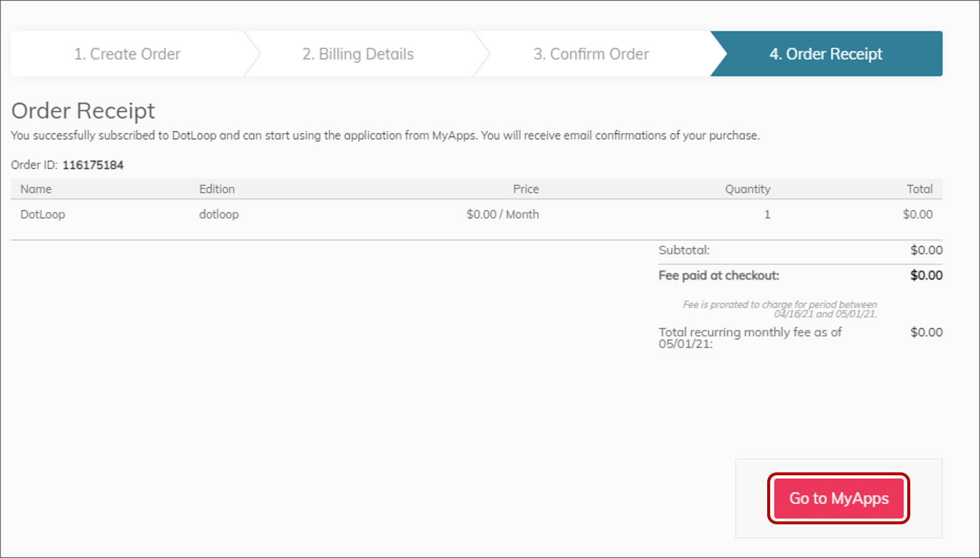Image resolution: width=980 pixels, height=558 pixels.
Task: Click the Order ID number 116175184
Action: pyautogui.click(x=93, y=165)
